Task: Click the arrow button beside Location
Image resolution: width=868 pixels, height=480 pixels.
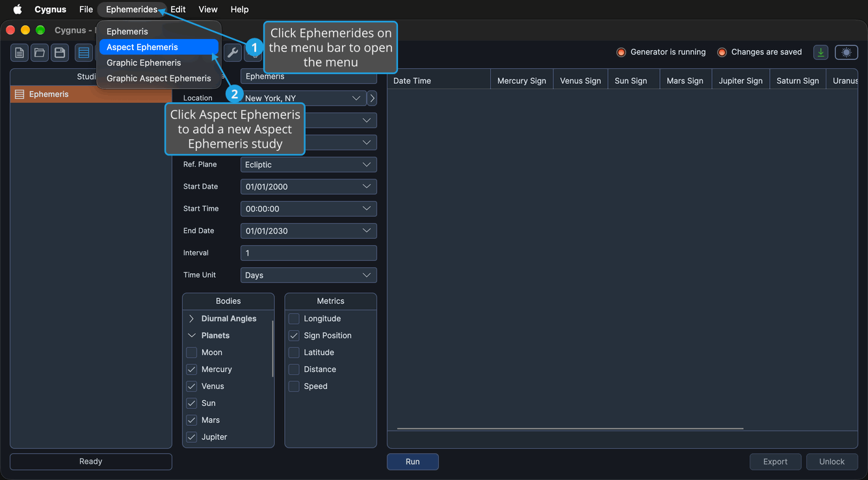Action: point(372,98)
